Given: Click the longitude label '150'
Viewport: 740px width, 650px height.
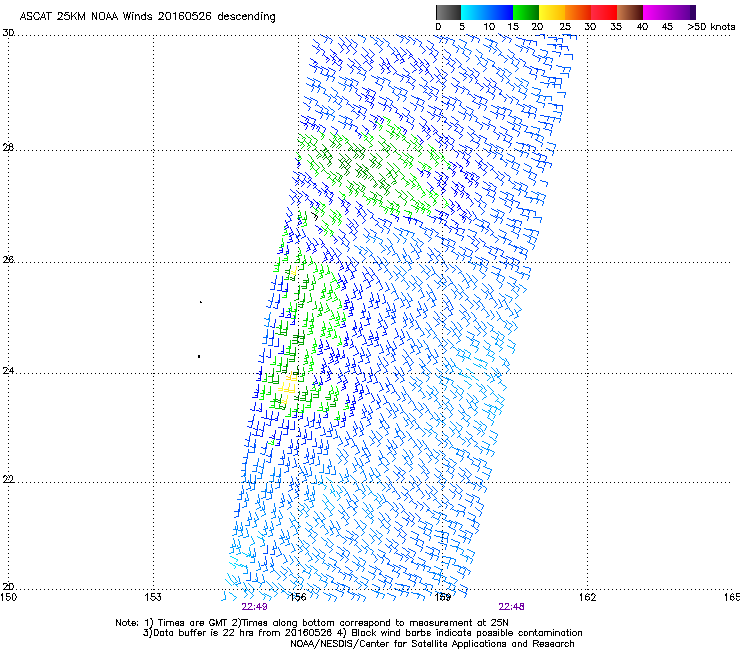Looking at the screenshot, I should point(8,597).
